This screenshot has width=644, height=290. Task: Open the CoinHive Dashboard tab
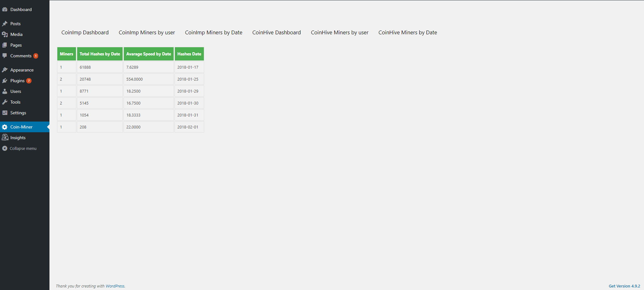click(x=277, y=32)
